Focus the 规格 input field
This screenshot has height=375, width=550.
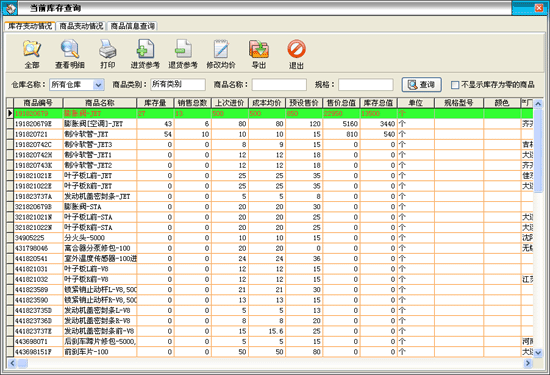point(365,85)
